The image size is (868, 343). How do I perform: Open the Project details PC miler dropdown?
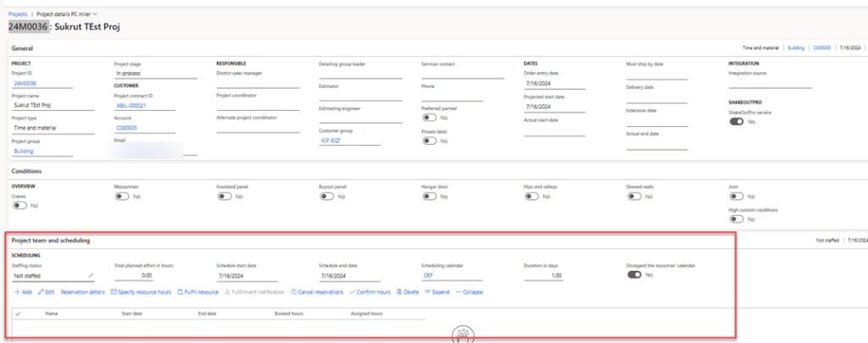tap(67, 14)
